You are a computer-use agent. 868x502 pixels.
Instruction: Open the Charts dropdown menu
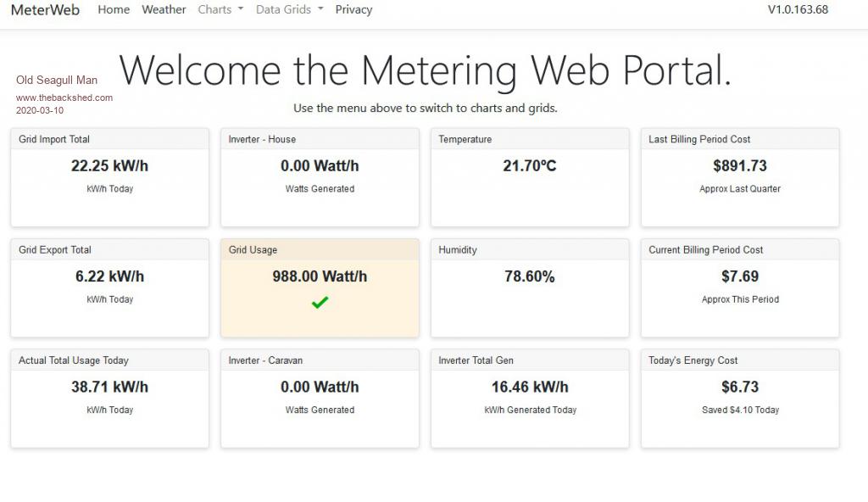pyautogui.click(x=220, y=10)
